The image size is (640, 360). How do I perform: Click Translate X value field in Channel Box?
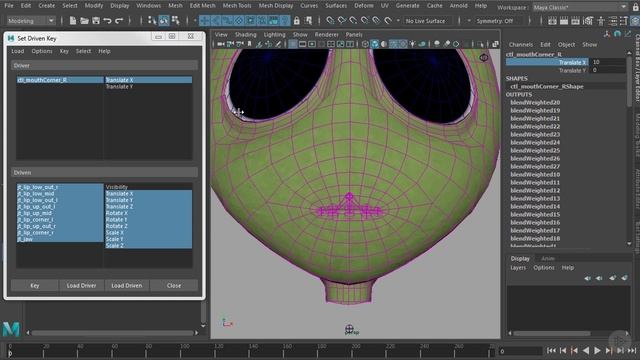click(607, 62)
